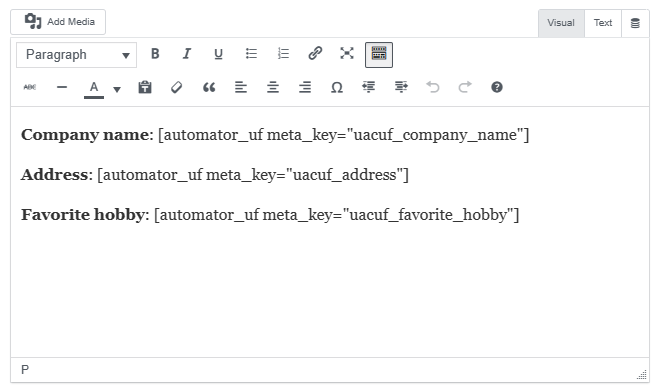Toggle the toolbar kitchen sink
The image size is (655, 387).
pyautogui.click(x=379, y=54)
